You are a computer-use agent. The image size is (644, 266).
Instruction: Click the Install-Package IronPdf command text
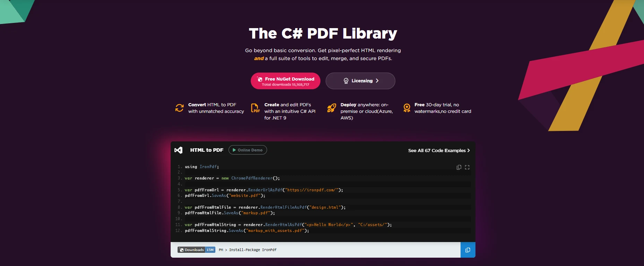(252, 250)
